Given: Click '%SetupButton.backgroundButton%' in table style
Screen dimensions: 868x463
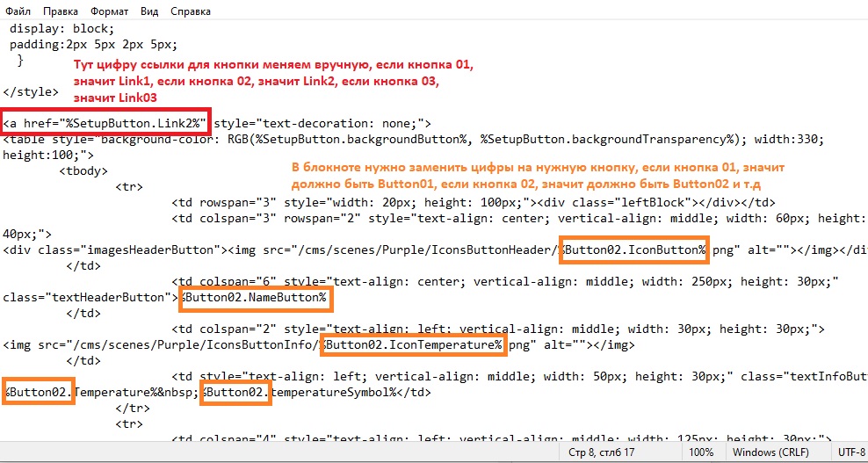Looking at the screenshot, I should tap(361, 140).
